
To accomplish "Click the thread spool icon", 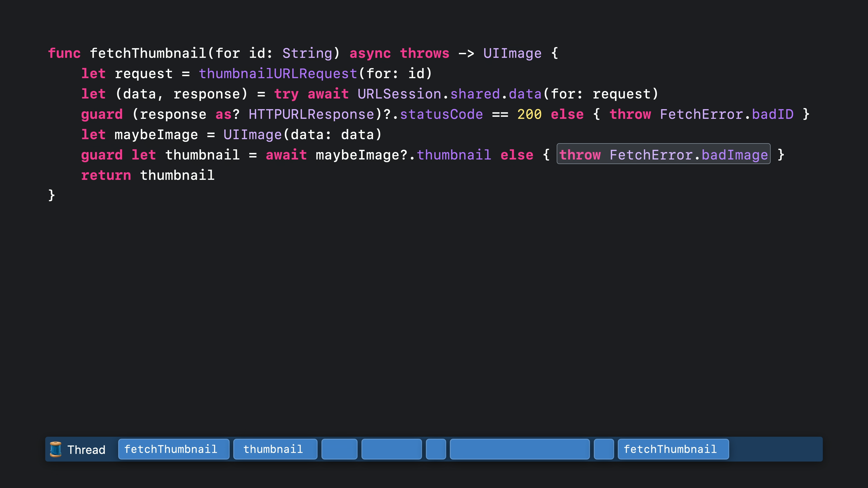I will 56,449.
